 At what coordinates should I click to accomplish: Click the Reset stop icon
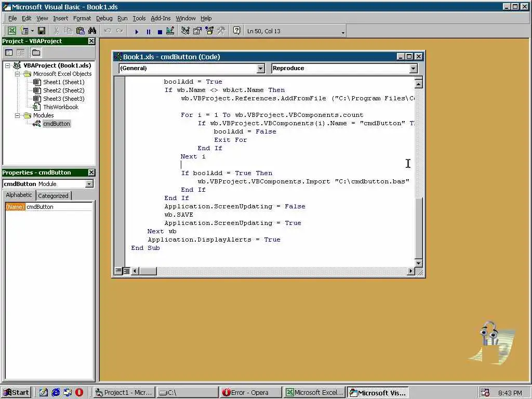point(160,31)
